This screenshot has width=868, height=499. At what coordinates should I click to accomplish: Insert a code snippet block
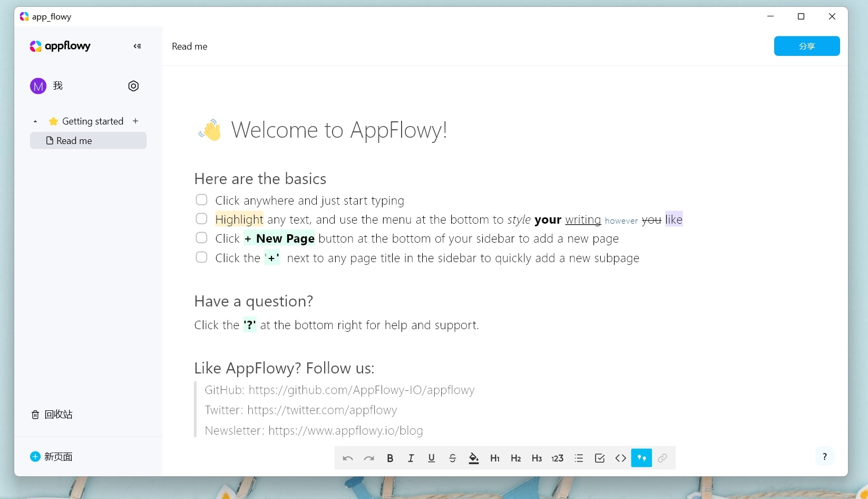[x=620, y=458]
